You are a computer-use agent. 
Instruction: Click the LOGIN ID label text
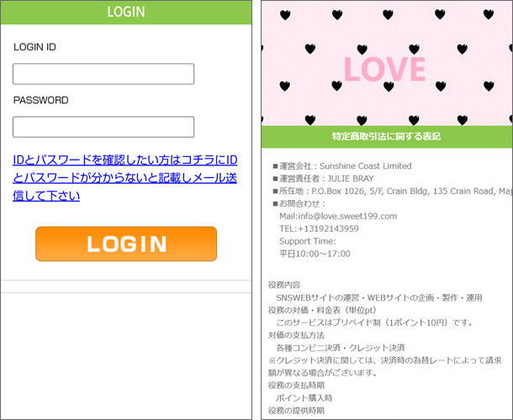coord(34,47)
